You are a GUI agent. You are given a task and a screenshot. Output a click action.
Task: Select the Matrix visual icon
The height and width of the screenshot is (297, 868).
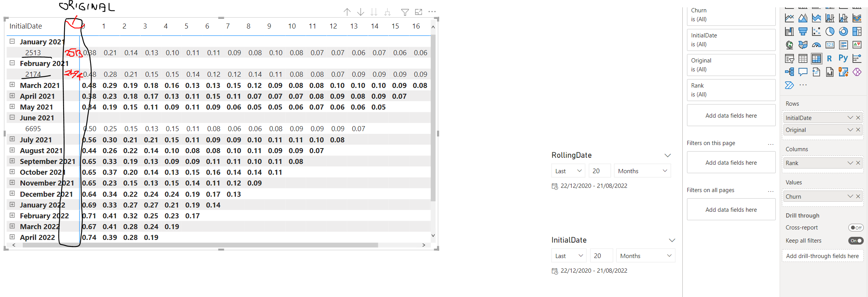click(x=816, y=59)
